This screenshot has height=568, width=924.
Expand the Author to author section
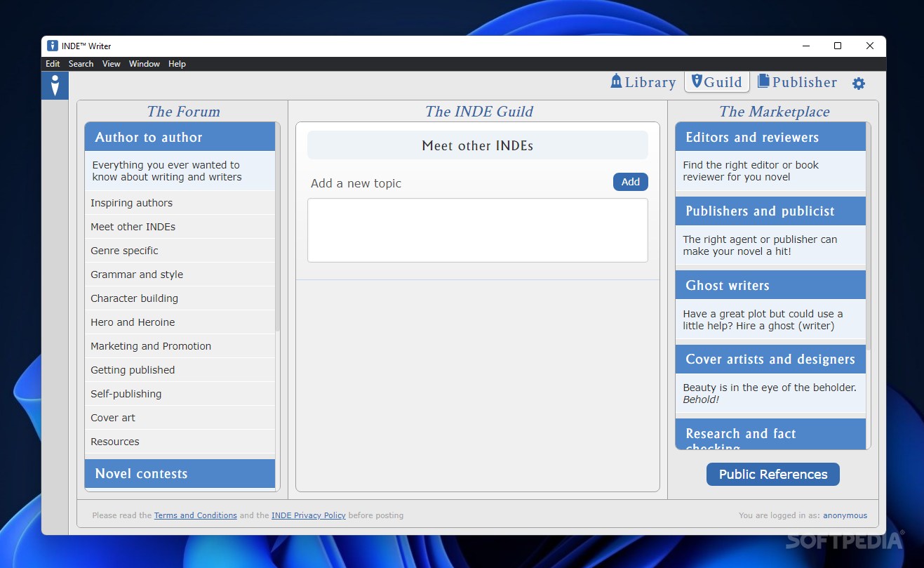180,137
